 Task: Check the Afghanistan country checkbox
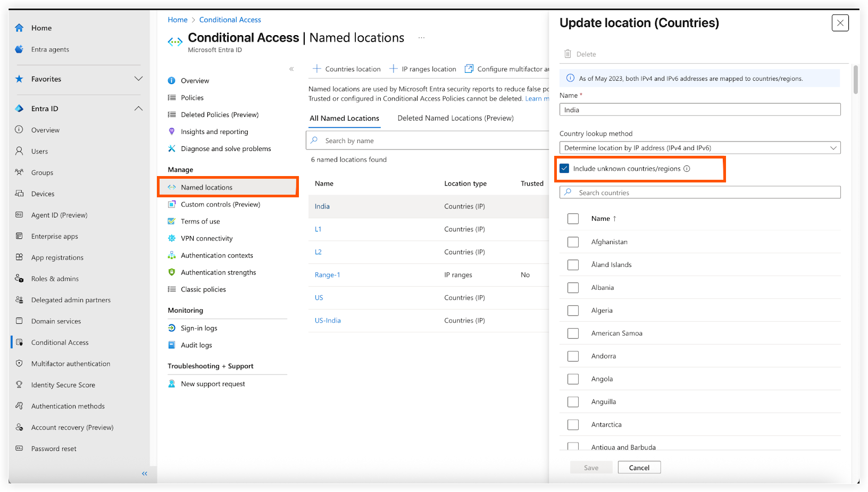click(573, 241)
